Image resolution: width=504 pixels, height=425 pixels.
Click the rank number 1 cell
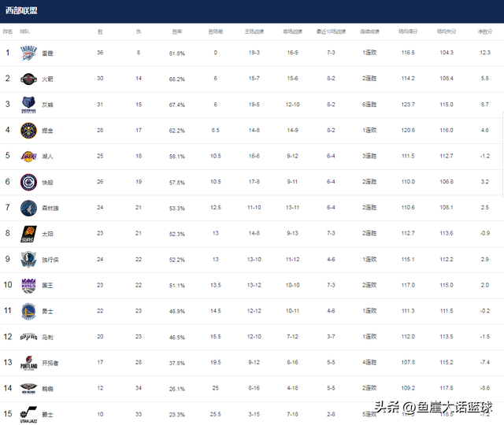[x=8, y=53]
